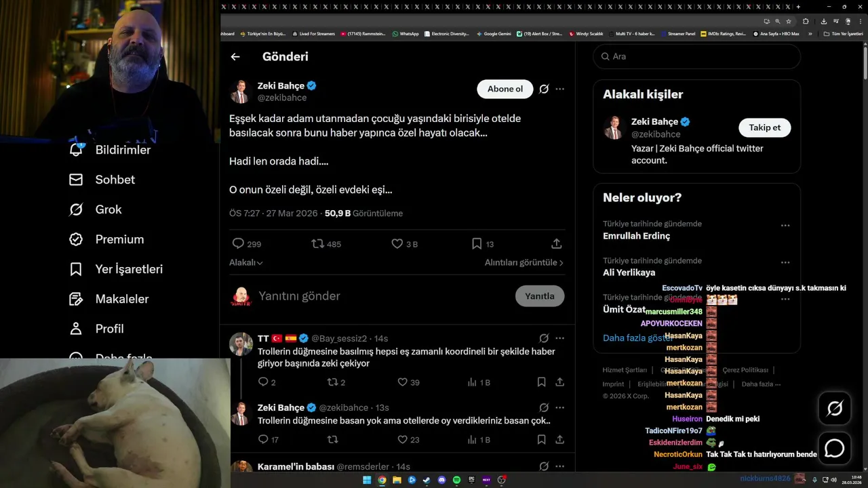Open more options menu on the main post
868x488 pixels.
point(560,89)
